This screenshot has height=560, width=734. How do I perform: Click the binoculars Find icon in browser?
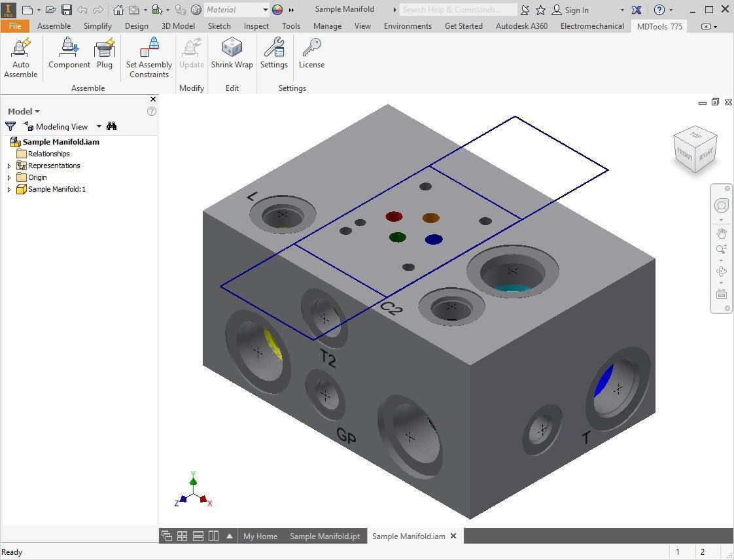click(112, 126)
